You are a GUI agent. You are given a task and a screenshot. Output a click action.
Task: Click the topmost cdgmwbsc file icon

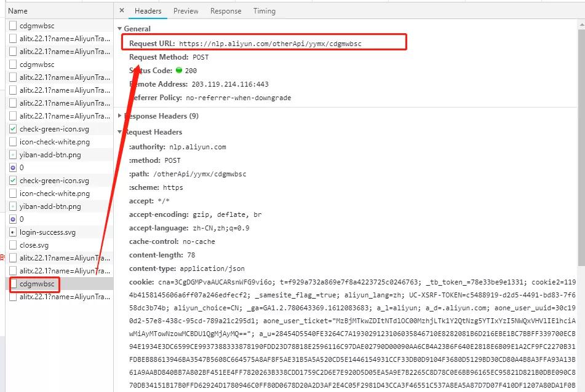(13, 26)
